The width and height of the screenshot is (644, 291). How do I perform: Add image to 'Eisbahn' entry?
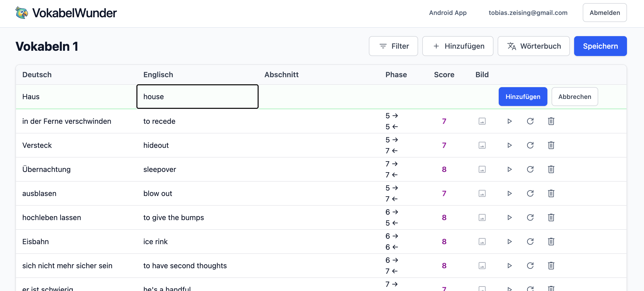(x=482, y=242)
